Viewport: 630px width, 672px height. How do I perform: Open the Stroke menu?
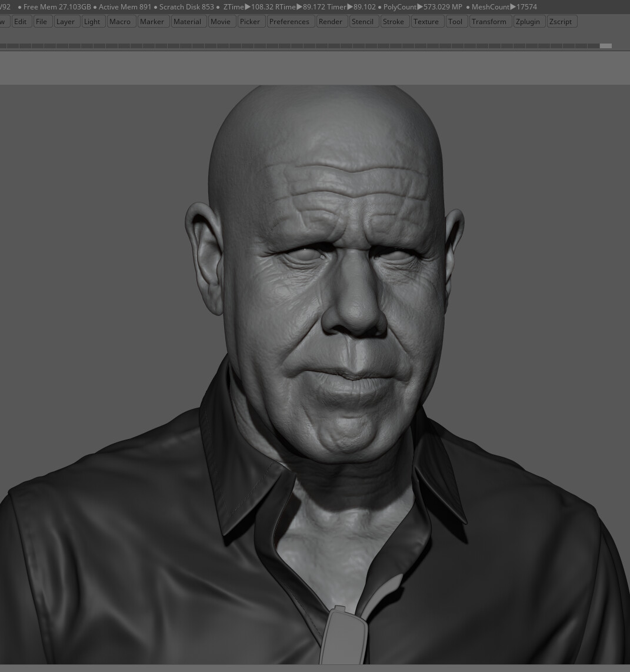(394, 21)
